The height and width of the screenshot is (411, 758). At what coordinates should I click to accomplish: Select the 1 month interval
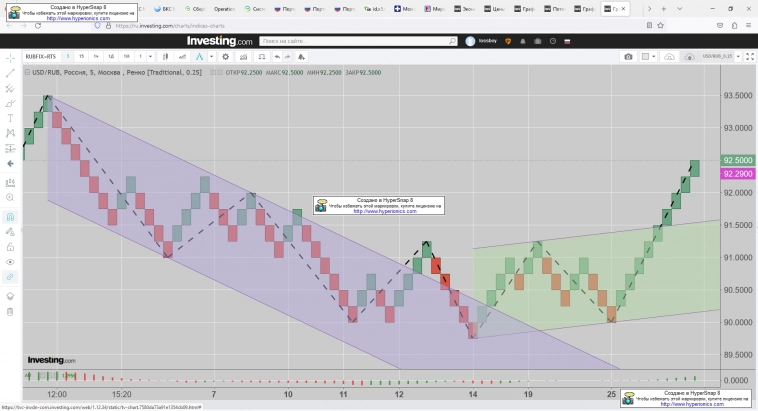point(127,57)
